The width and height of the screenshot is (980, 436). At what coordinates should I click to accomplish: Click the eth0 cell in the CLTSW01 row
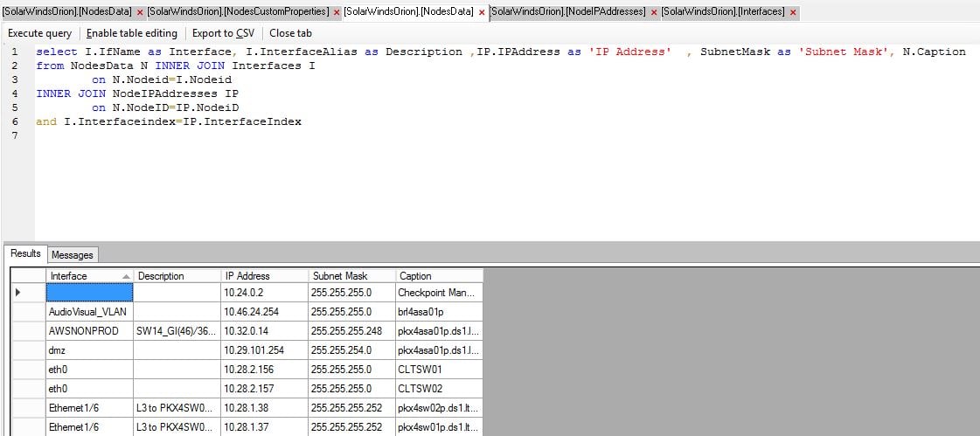click(x=89, y=370)
